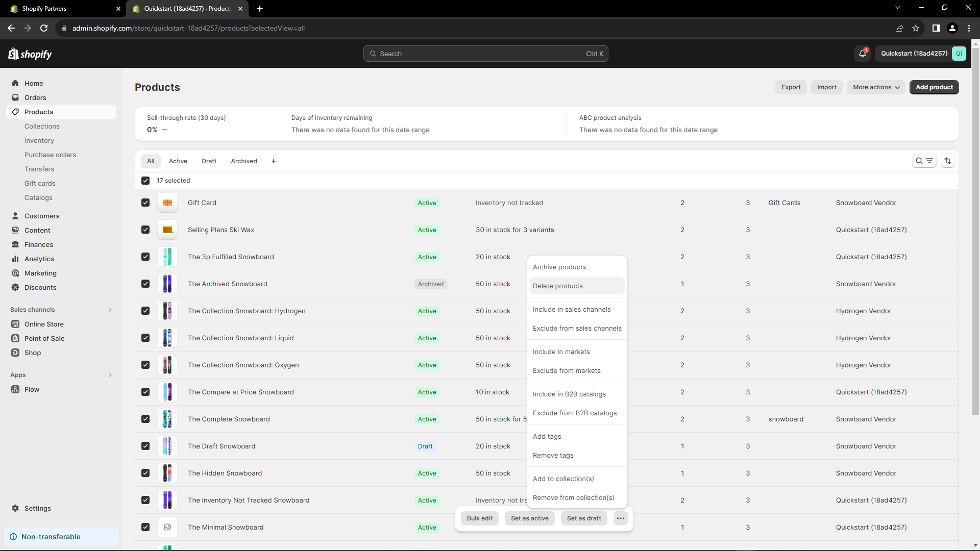Select the Point of Sale channel icon
This screenshot has width=980, height=551.
15,338
